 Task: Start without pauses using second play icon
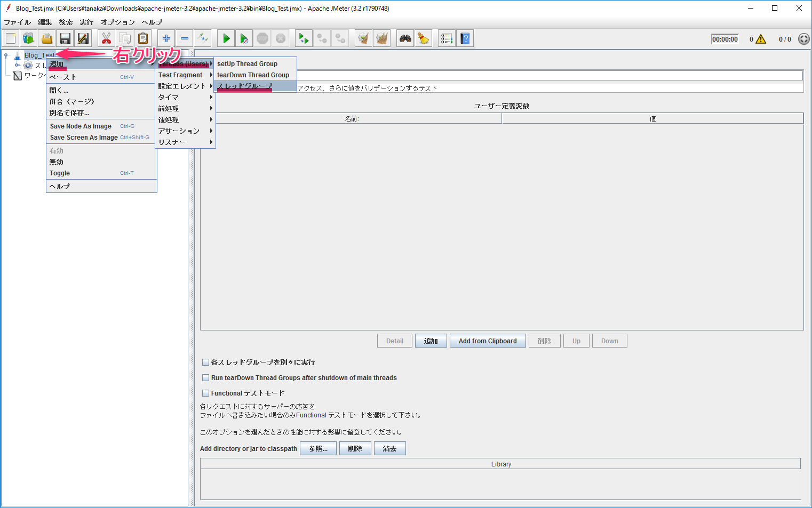pyautogui.click(x=244, y=38)
